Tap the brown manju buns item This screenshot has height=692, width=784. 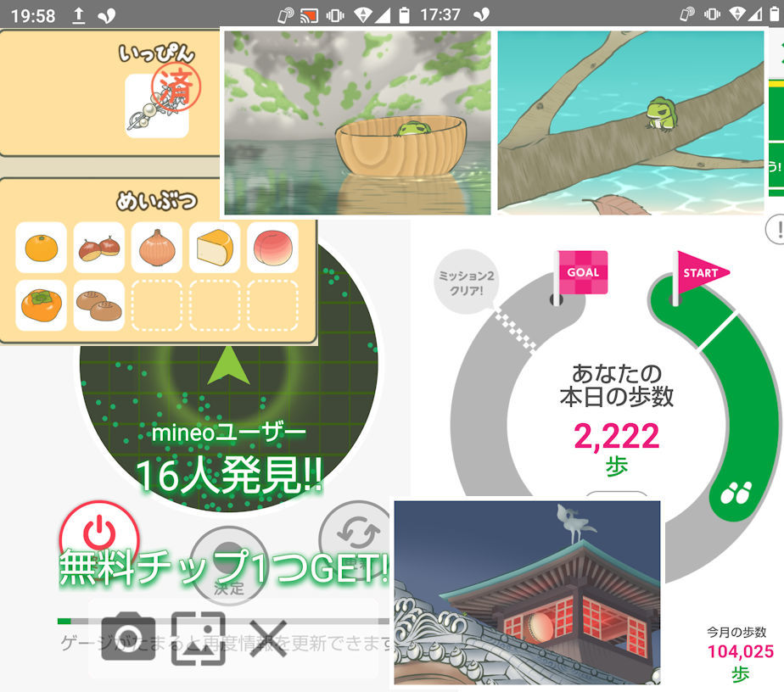[99, 305]
